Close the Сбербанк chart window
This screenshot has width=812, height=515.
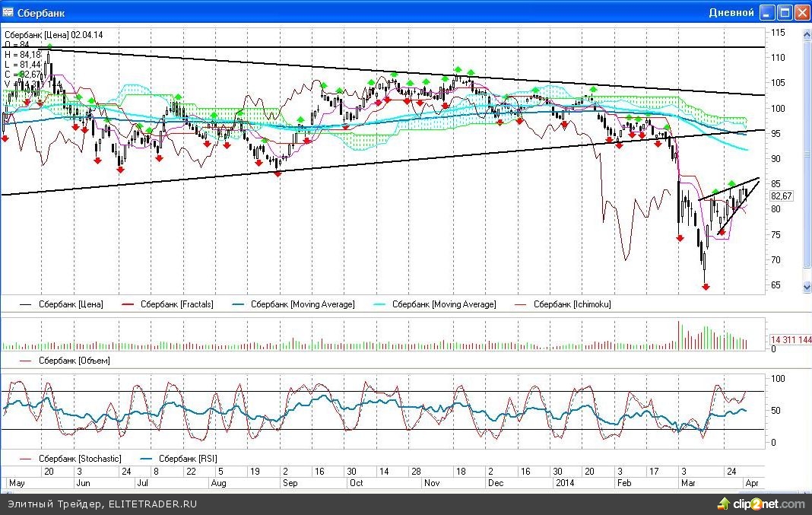click(x=802, y=12)
